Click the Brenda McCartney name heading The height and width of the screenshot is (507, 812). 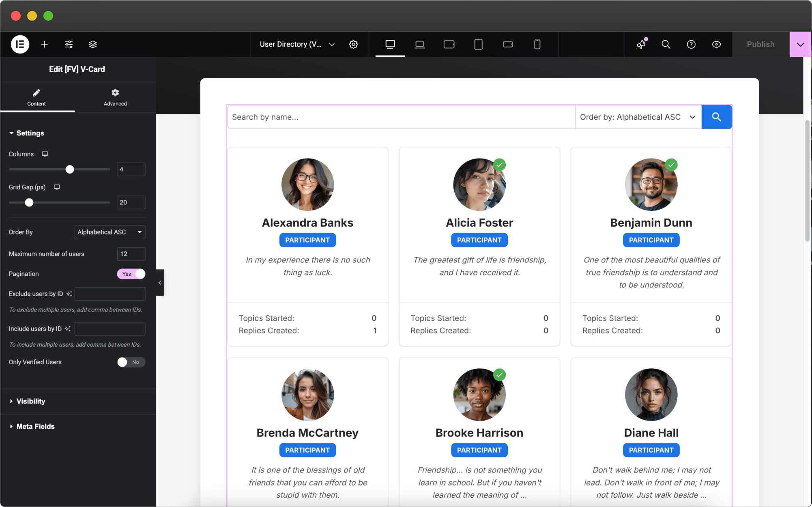[x=307, y=433]
